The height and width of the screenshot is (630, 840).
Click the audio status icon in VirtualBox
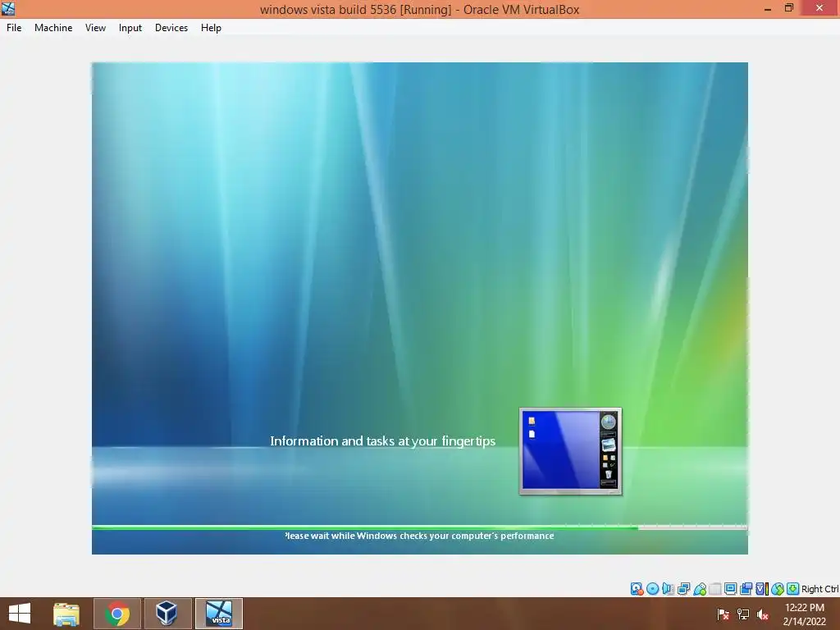tap(668, 589)
